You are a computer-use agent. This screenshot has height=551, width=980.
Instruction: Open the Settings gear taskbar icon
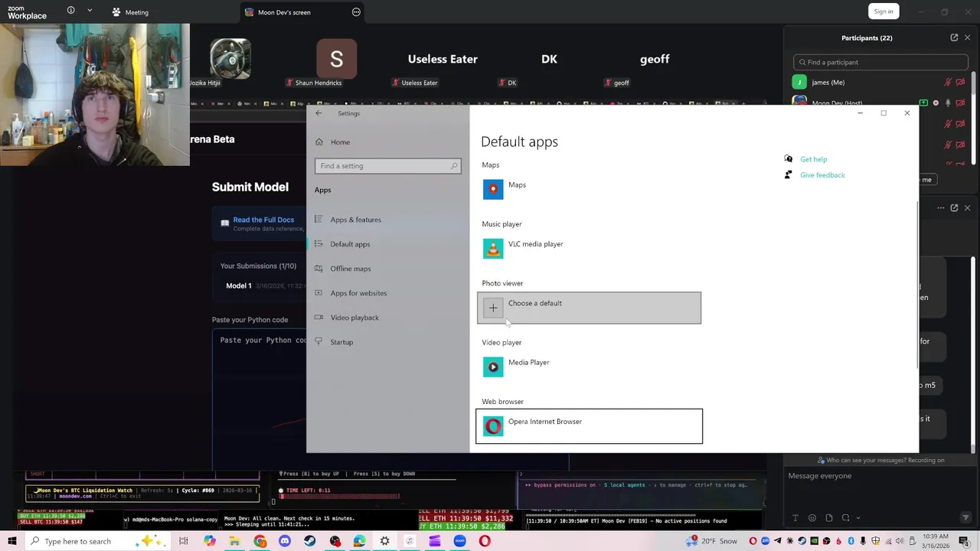(x=384, y=541)
